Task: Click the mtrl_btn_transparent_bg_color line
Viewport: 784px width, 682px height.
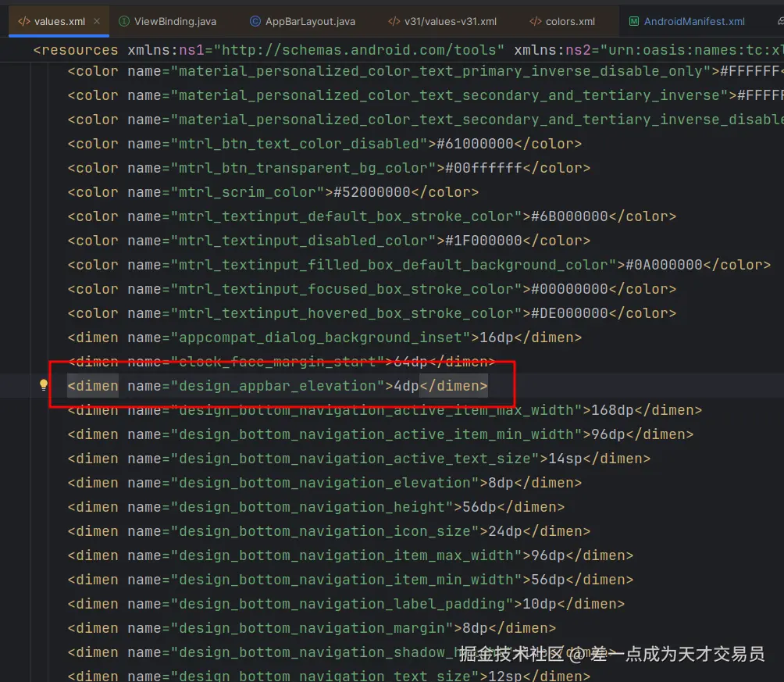Action: (329, 168)
